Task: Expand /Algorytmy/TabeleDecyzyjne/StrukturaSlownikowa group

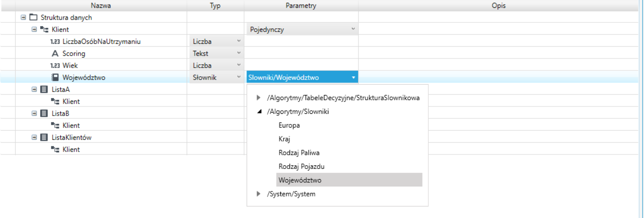Action: [259, 98]
